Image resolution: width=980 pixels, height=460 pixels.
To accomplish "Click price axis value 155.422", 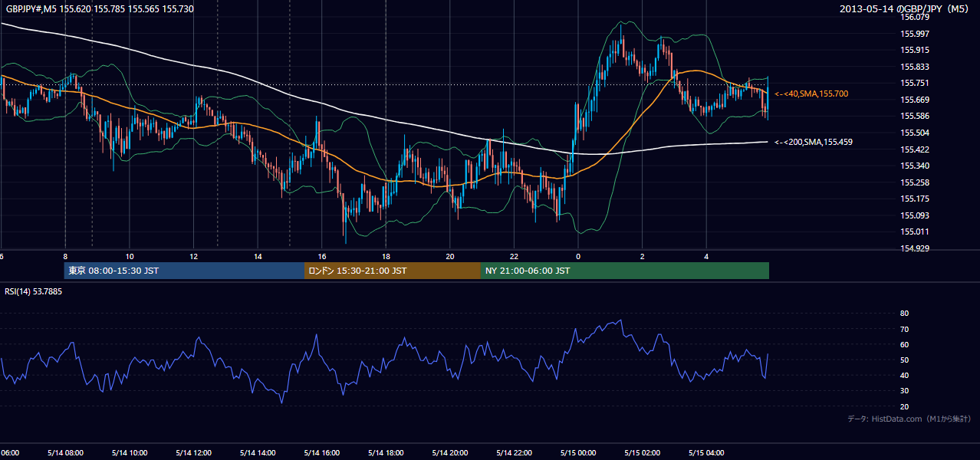I will pyautogui.click(x=915, y=149).
